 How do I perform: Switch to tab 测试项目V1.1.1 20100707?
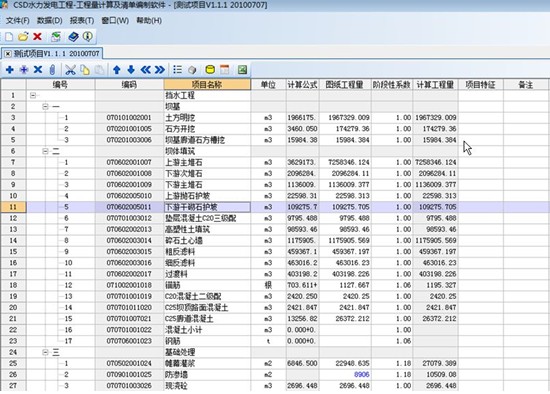[56, 54]
